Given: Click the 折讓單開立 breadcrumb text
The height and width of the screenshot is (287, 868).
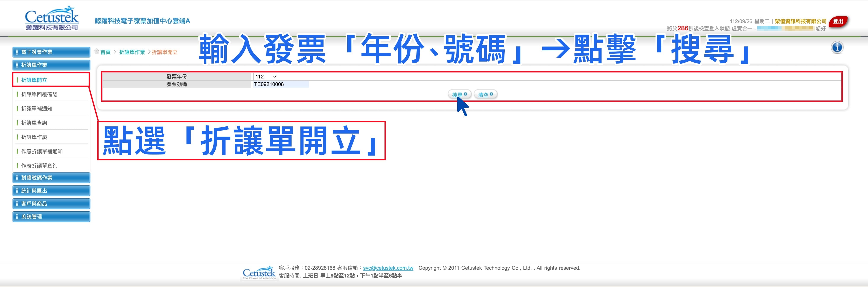Looking at the screenshot, I should click(x=165, y=52).
